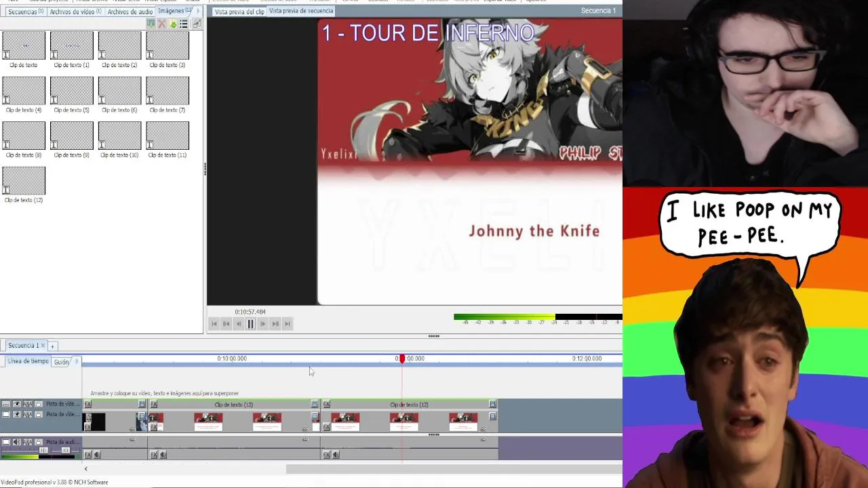
Task: Delete selected clip with red X icon
Action: [162, 24]
